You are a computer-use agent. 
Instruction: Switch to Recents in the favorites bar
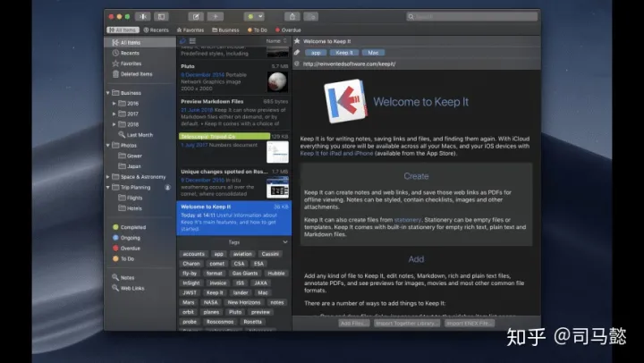coord(156,30)
